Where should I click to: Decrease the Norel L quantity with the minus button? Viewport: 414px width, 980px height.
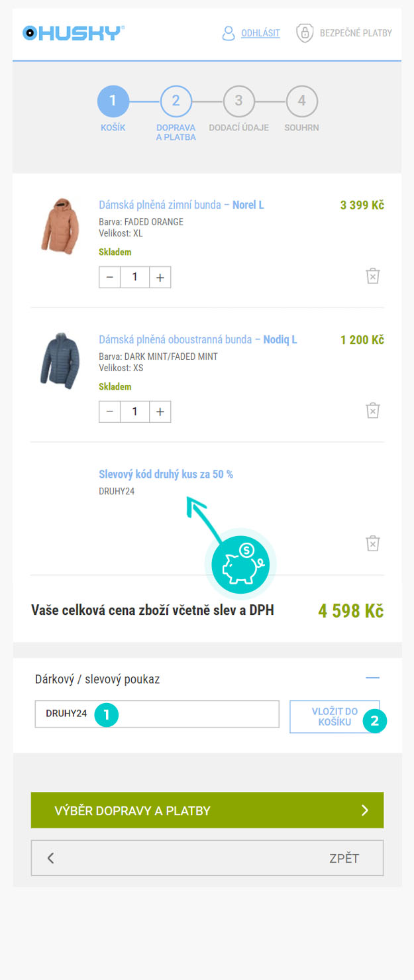[110, 277]
